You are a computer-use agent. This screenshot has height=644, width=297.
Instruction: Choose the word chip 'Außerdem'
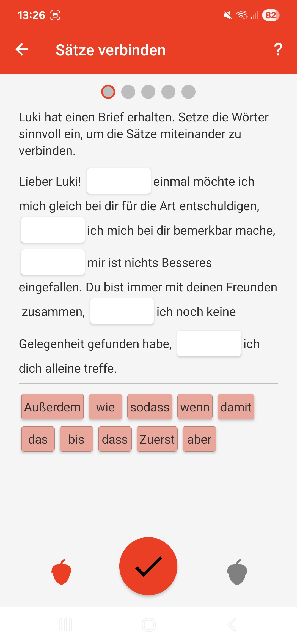point(53,407)
